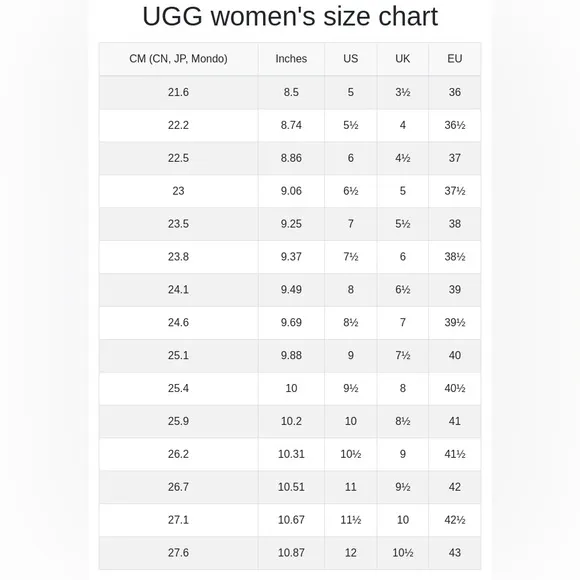Click US size 10½ cell
This screenshot has width=580, height=580.
click(x=351, y=454)
